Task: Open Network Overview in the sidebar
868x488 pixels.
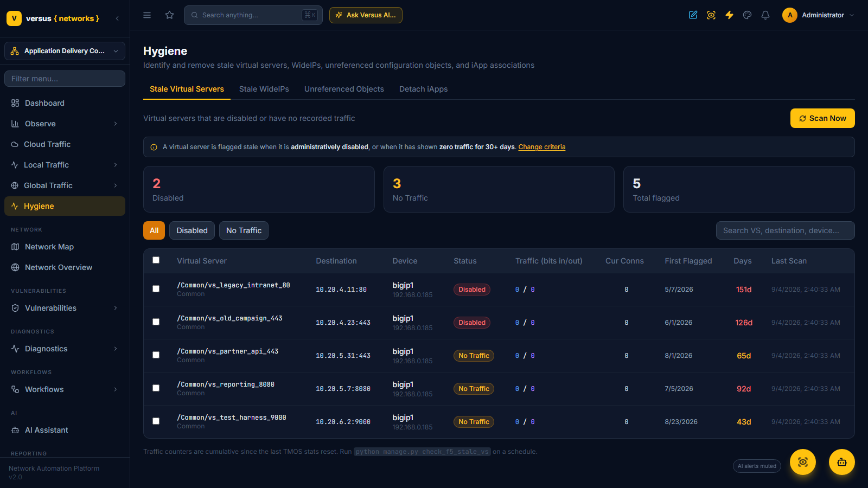Action: [65, 267]
